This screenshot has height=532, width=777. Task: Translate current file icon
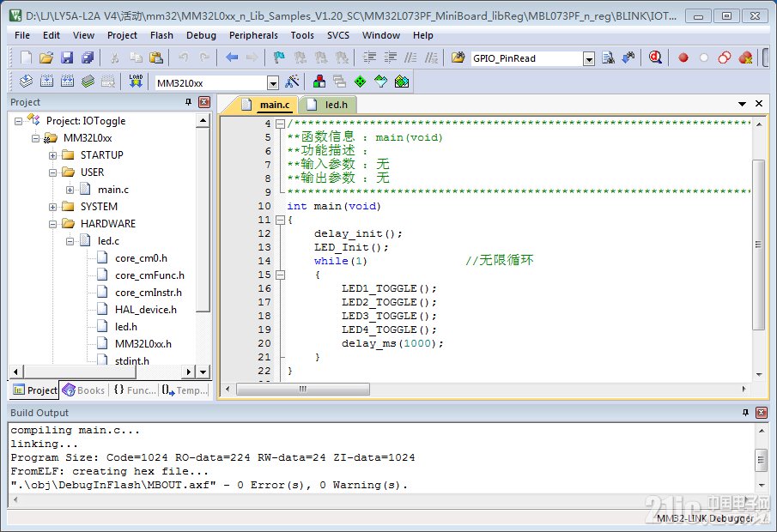coord(26,82)
